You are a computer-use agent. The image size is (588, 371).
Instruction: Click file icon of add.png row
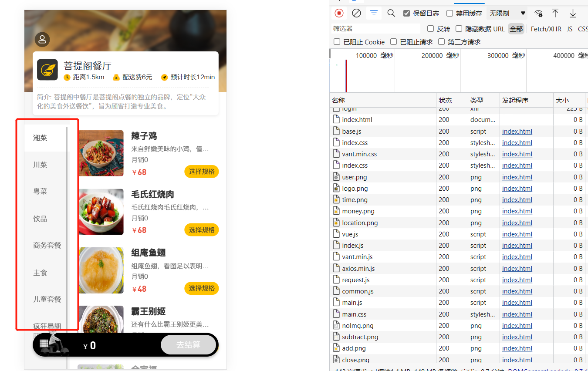(336, 348)
